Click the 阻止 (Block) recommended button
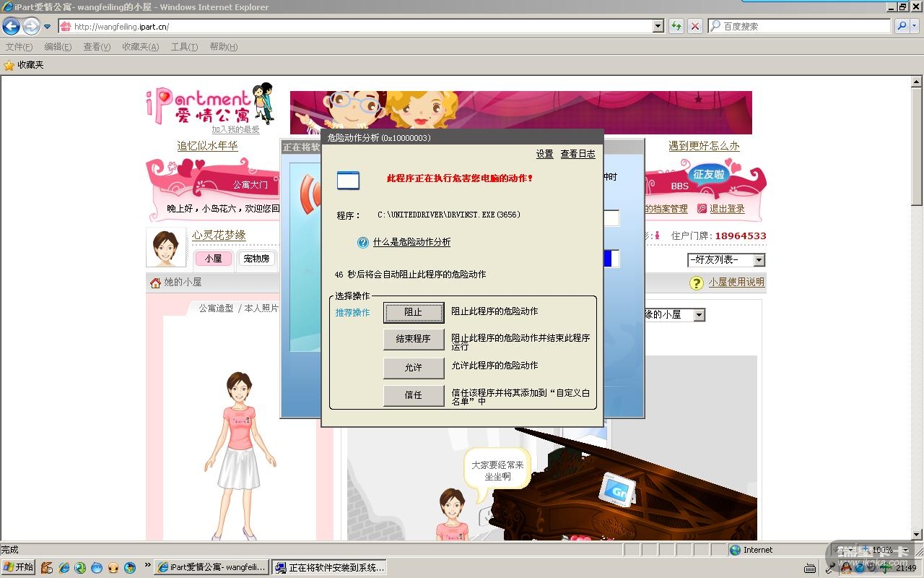This screenshot has width=924, height=578. pyautogui.click(x=413, y=312)
